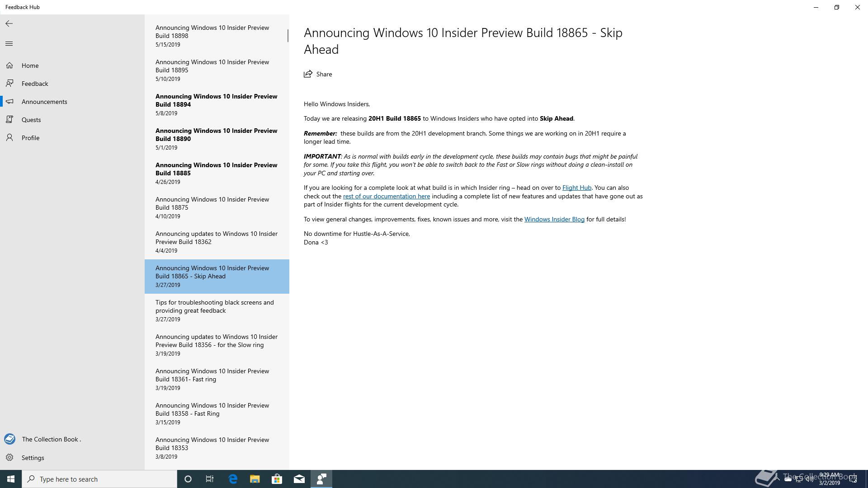Open the Feedback section icon
This screenshot has width=868, height=488.
pos(9,84)
